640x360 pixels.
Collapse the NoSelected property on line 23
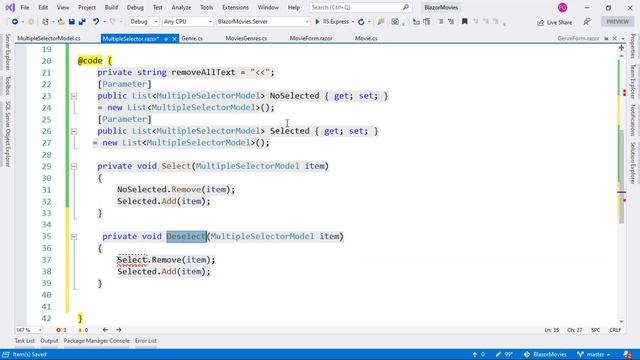coord(74,96)
